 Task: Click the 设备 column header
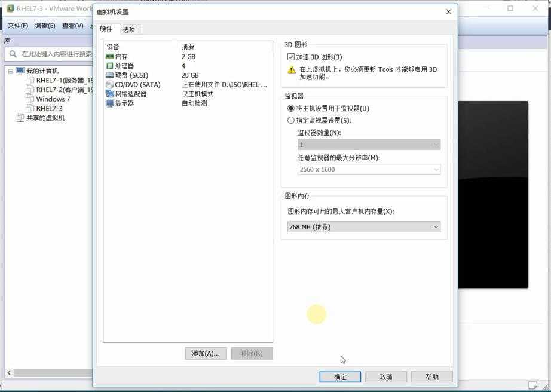pos(113,47)
